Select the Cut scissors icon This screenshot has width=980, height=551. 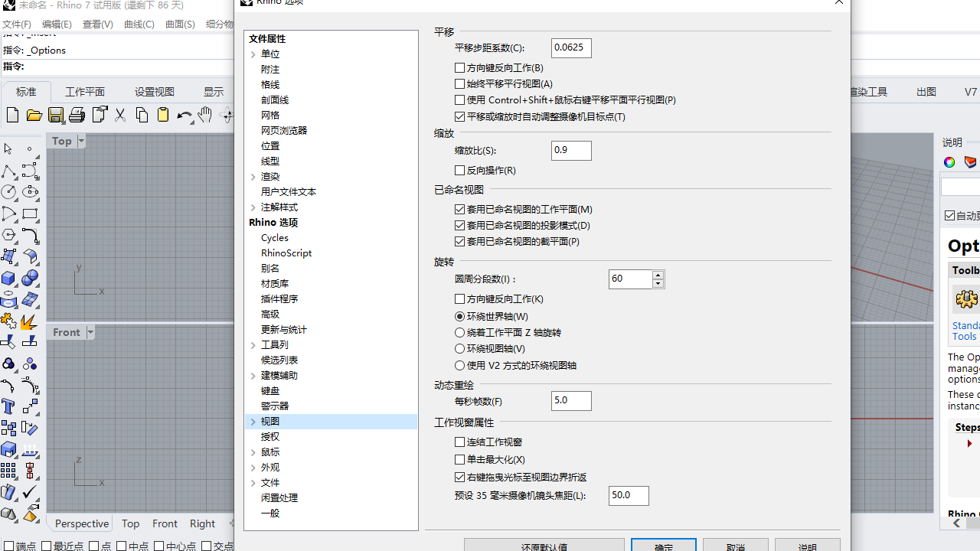coord(120,115)
